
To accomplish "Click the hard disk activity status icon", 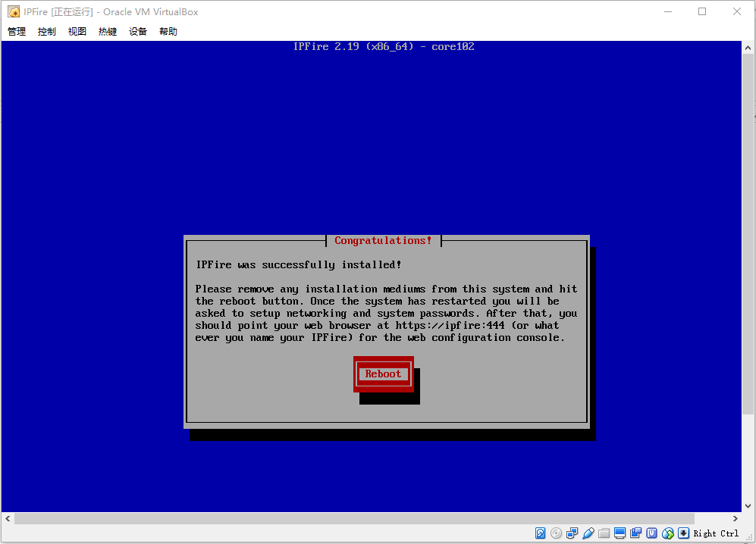I will [x=540, y=533].
